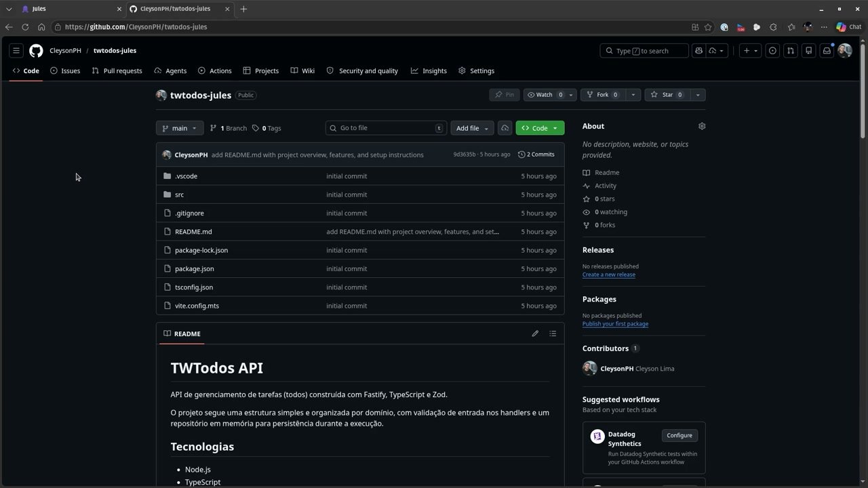Open the tsconfig.json file

coord(194,287)
